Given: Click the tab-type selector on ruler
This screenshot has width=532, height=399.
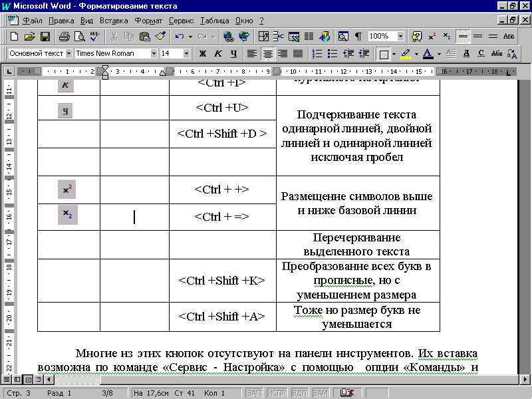Looking at the screenshot, I should point(9,72).
